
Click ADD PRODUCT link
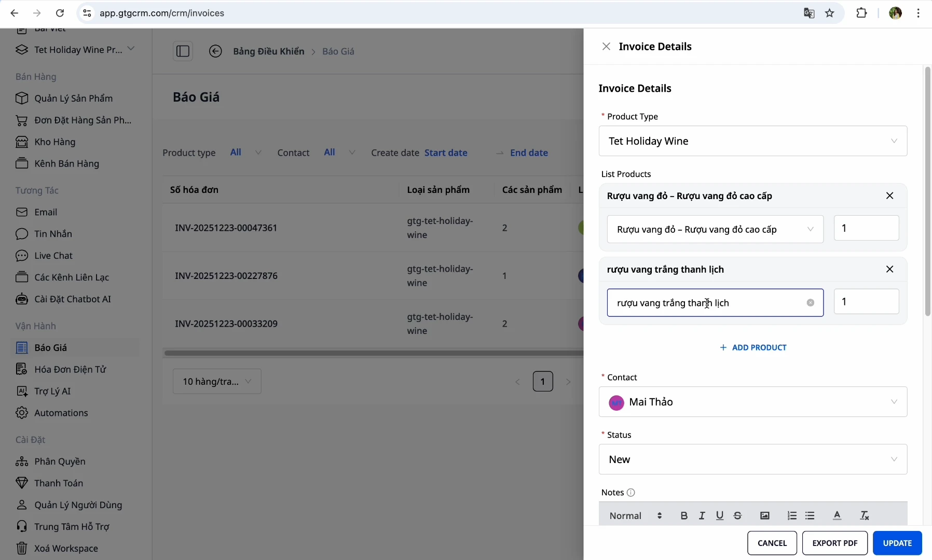(753, 347)
